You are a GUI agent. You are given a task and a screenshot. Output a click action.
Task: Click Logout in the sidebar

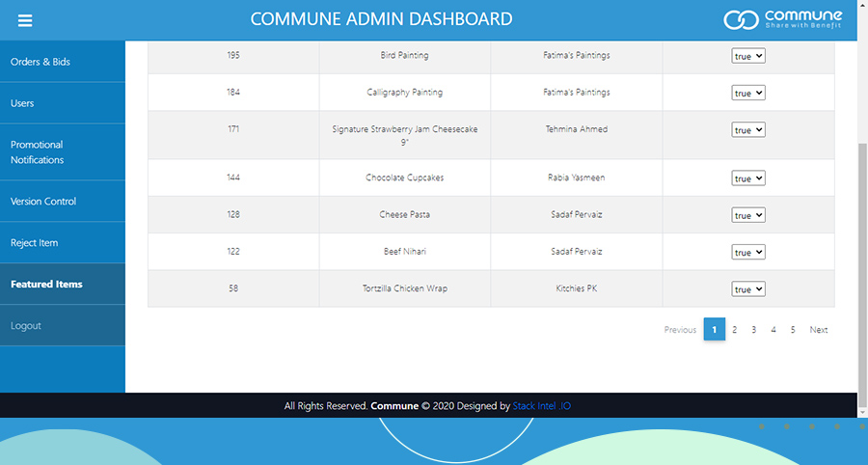[26, 326]
